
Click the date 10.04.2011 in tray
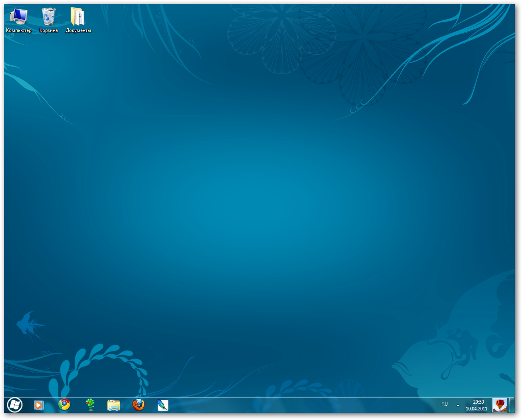point(477,409)
